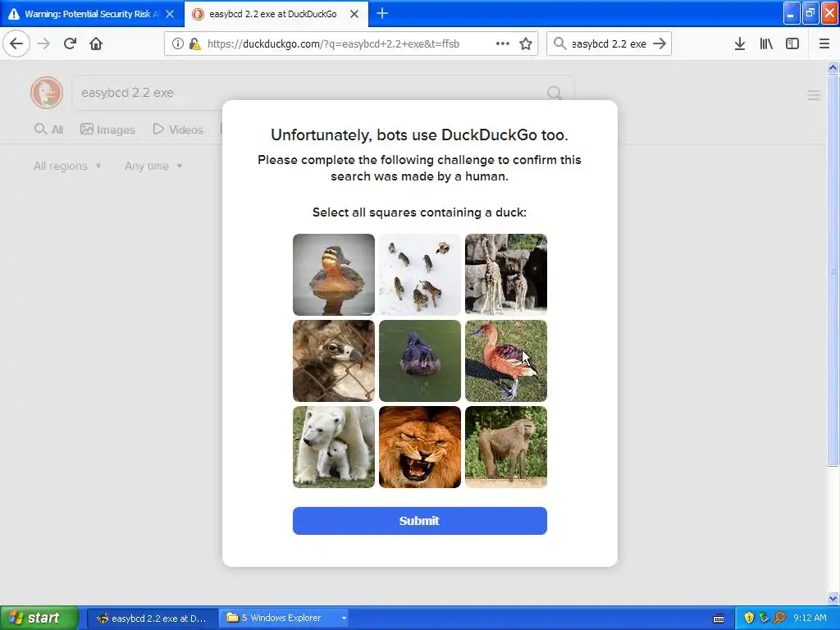Switch to Images results tab
This screenshot has height=630, width=840.
(x=107, y=130)
